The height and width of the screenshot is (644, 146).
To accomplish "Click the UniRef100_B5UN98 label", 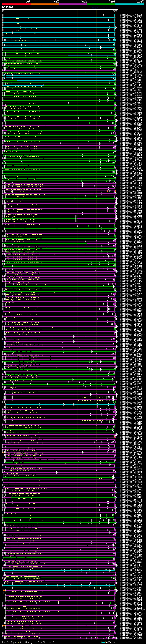I will [131, 143].
